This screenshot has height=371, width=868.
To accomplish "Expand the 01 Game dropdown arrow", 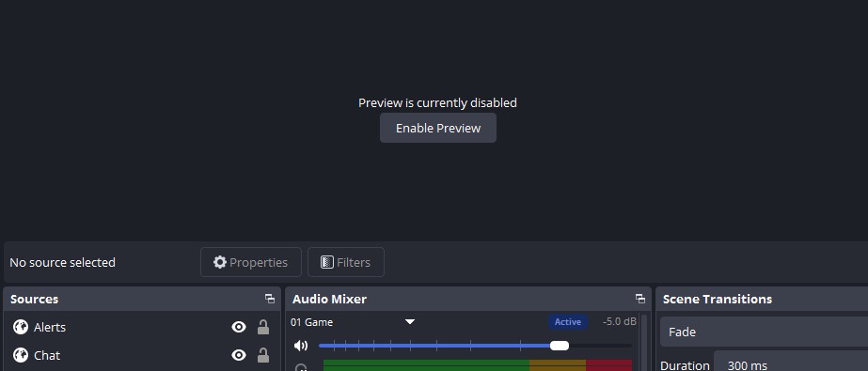I will (x=410, y=322).
